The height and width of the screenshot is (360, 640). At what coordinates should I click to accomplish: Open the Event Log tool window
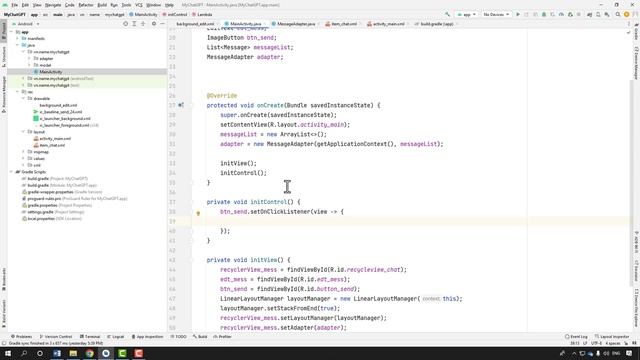pyautogui.click(x=576, y=337)
